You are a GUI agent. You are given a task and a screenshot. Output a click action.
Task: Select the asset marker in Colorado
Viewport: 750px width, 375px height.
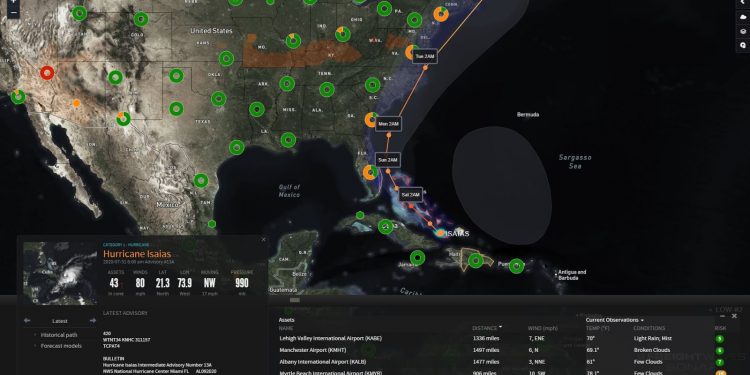pyautogui.click(x=141, y=19)
